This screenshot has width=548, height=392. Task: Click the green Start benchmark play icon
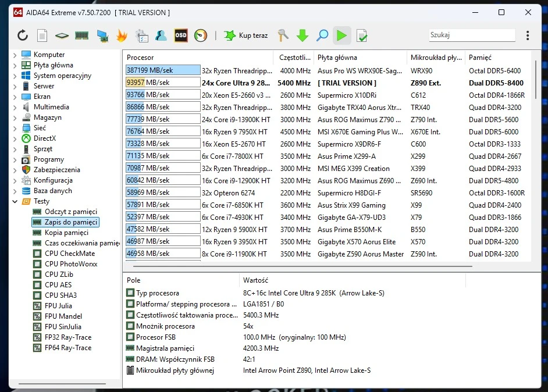coord(341,35)
